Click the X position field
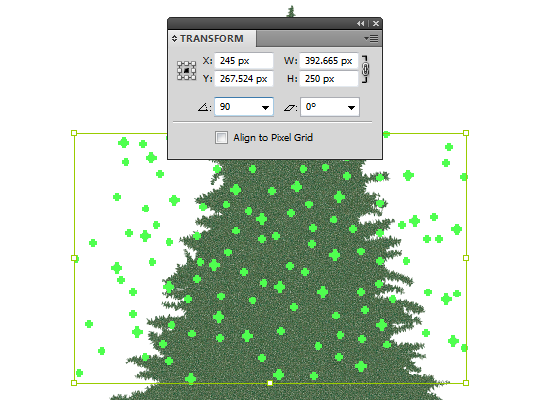Screen dimensions: 550x400 (244, 61)
